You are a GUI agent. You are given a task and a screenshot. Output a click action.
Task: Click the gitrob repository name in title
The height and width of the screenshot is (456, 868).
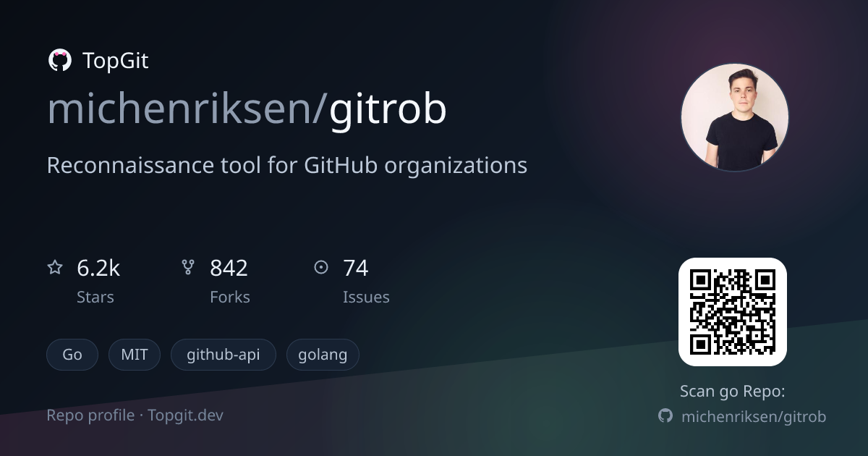pos(388,110)
